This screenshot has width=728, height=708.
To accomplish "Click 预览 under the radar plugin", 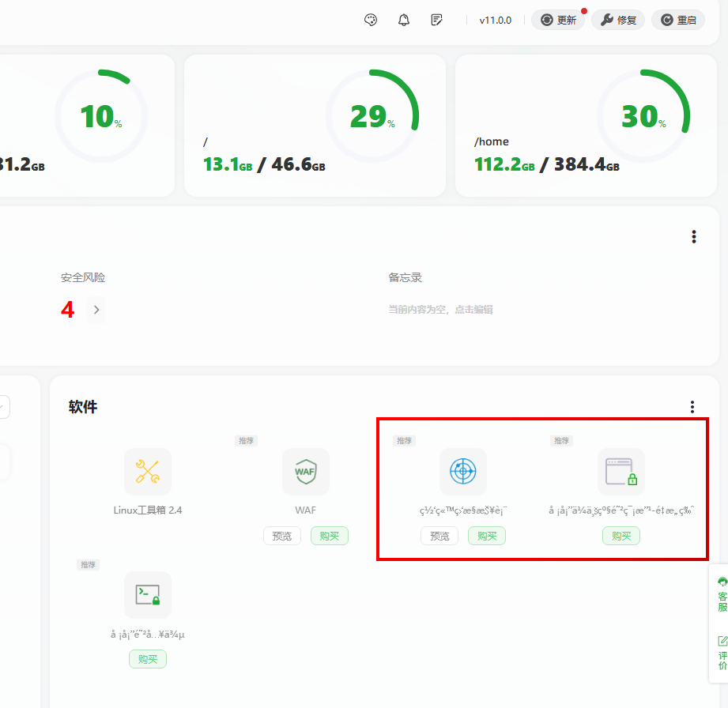I will (x=439, y=537).
